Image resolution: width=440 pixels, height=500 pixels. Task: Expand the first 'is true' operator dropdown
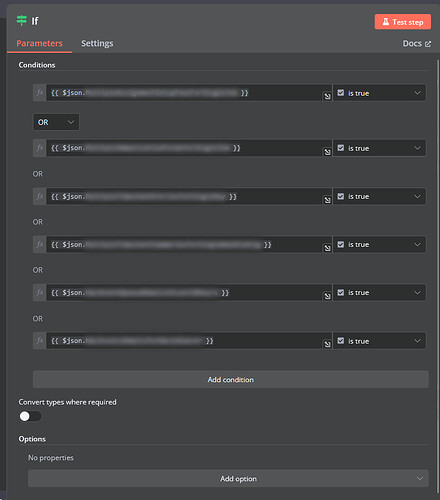pyautogui.click(x=379, y=93)
